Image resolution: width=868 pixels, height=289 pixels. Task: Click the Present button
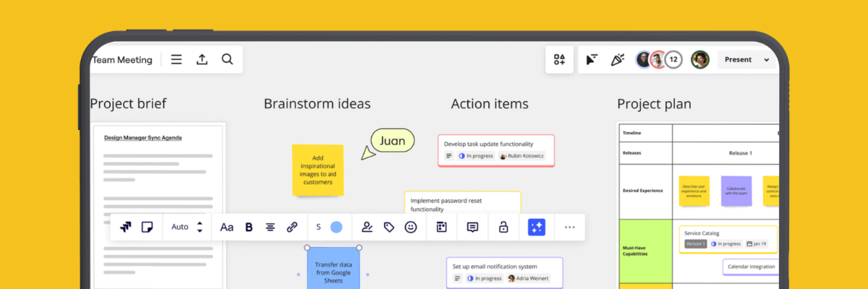click(x=739, y=60)
